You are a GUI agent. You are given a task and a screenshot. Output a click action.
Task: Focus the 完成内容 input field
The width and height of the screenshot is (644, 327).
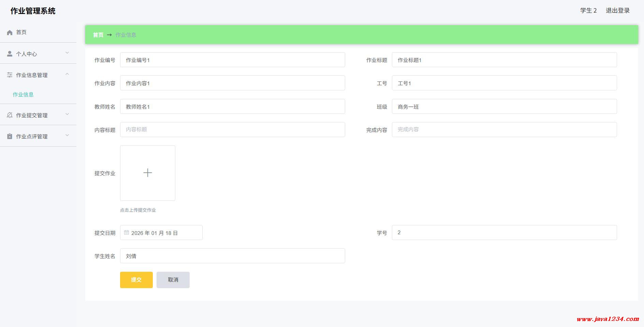click(504, 130)
